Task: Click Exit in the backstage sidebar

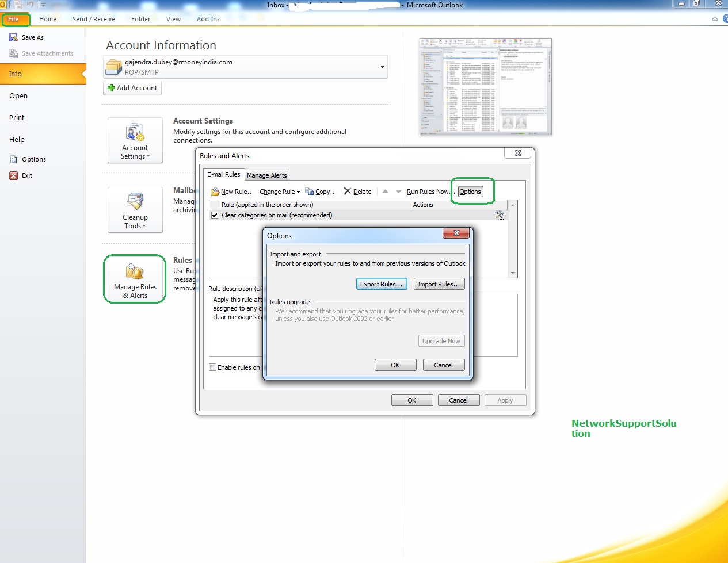Action: click(x=27, y=175)
